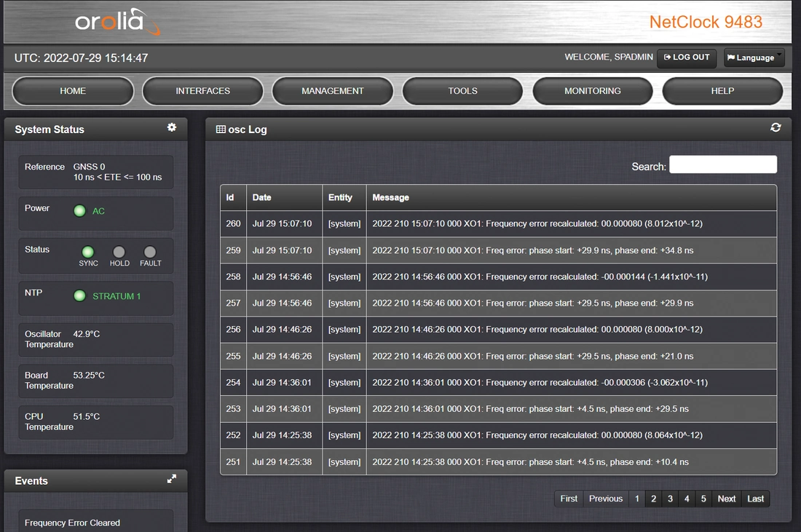The width and height of the screenshot is (801, 532).
Task: Sort log by Date column header
Action: coord(284,197)
